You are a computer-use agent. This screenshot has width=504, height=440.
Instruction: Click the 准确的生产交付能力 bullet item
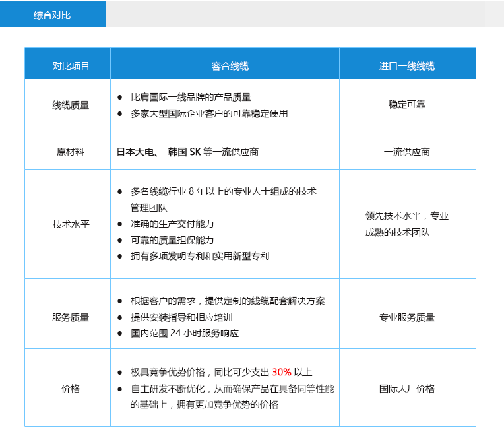172,224
